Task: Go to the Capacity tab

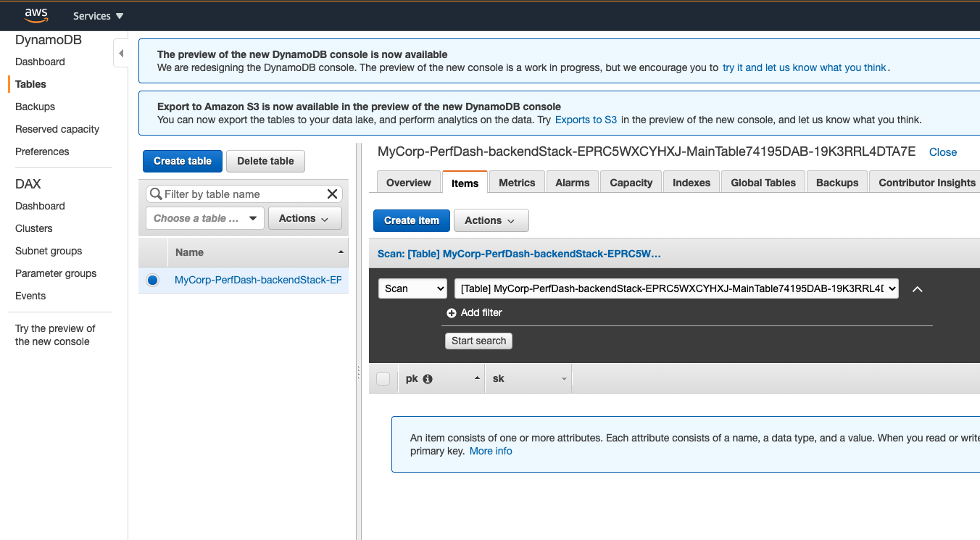Action: 631,183
